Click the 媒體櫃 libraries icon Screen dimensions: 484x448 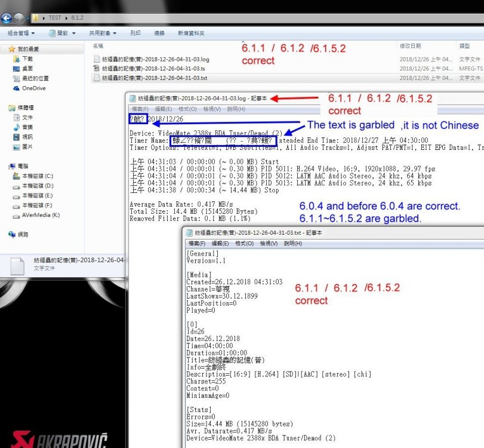[x=12, y=108]
